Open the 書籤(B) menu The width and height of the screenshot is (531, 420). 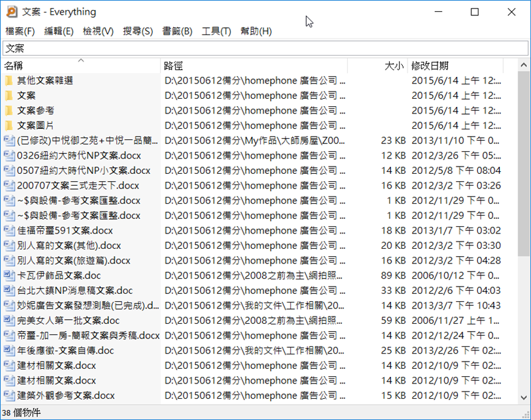(177, 31)
